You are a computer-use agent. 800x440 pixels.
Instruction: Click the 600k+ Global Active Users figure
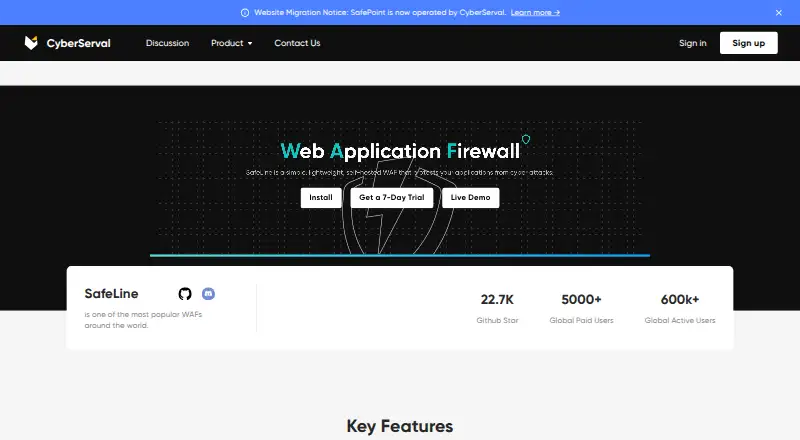[x=680, y=300]
